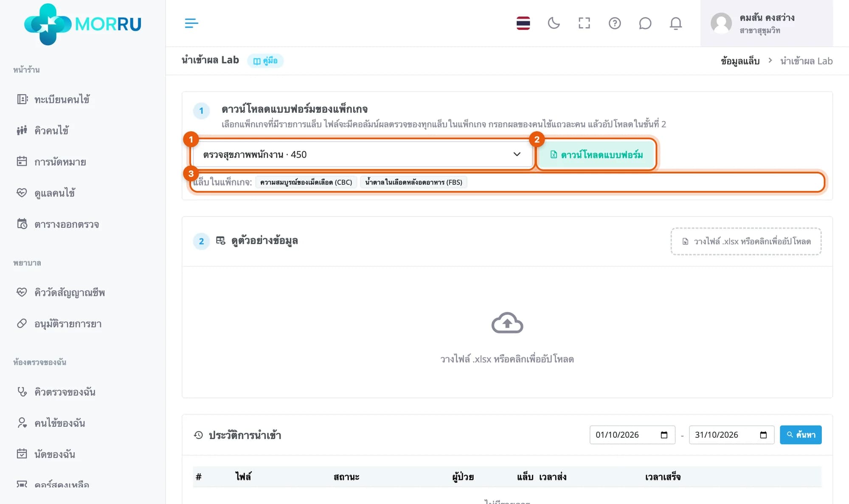Click the cloud upload icon
This screenshot has height=504, width=849.
[x=507, y=323]
